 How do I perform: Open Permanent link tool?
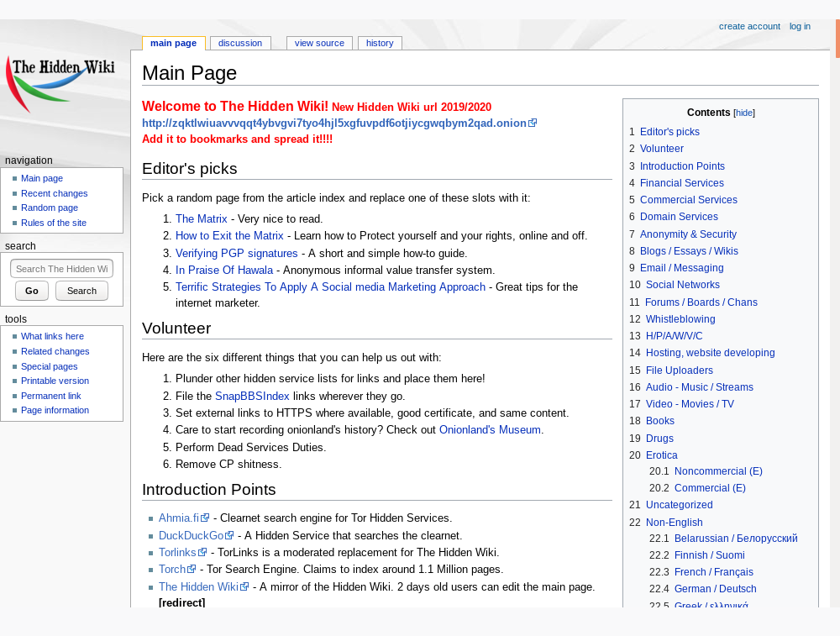coord(51,396)
